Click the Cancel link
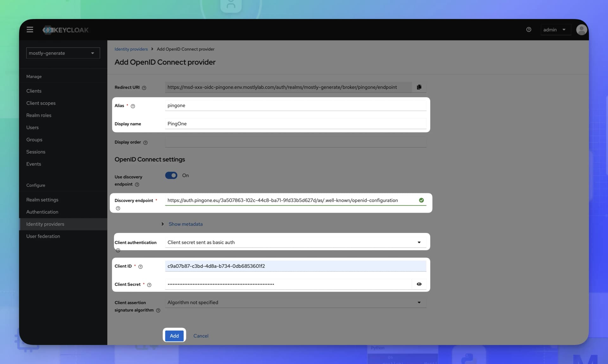Viewport: 608px width, 364px height. [x=201, y=336]
